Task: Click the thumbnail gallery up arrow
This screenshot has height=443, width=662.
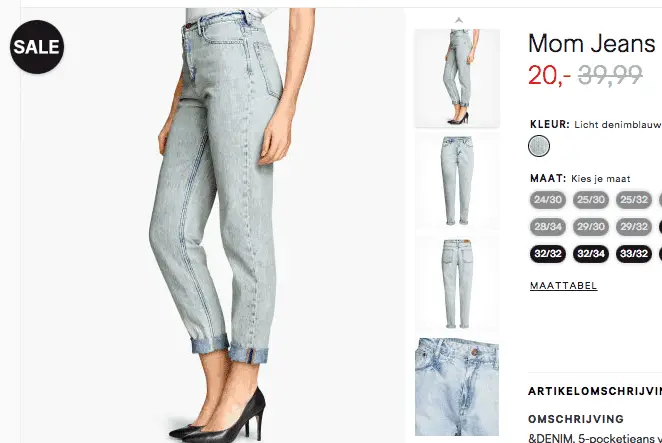Action: (x=459, y=20)
